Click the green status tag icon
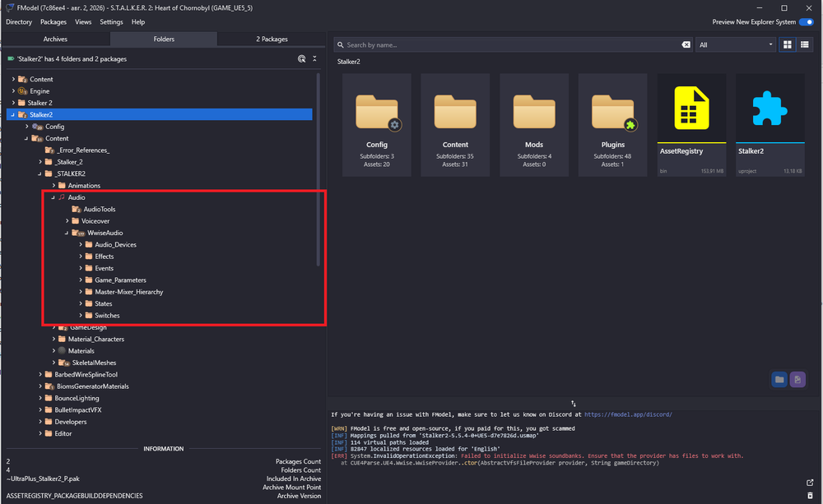Screen dimensions: 823x504 (x=11, y=58)
